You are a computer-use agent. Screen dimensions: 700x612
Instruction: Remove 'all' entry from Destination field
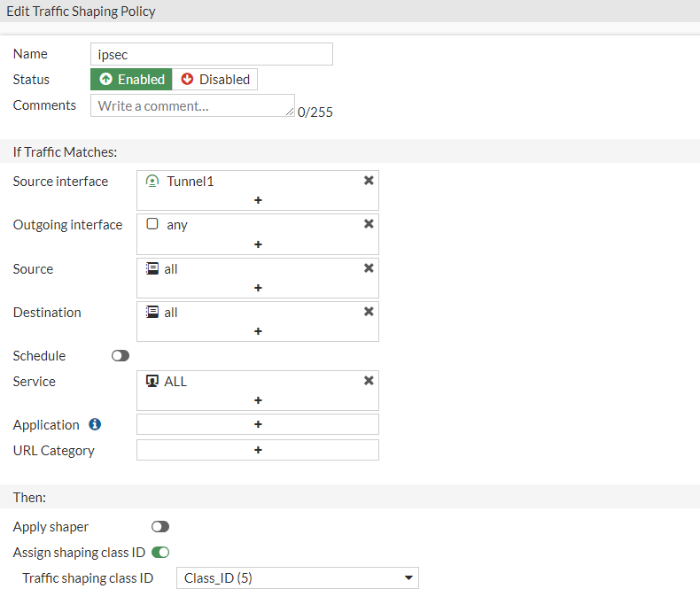pyautogui.click(x=369, y=312)
